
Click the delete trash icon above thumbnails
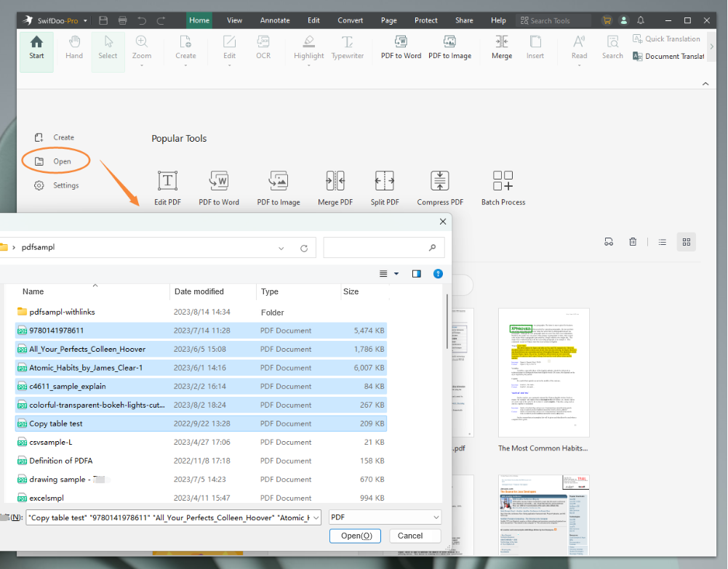[633, 241]
